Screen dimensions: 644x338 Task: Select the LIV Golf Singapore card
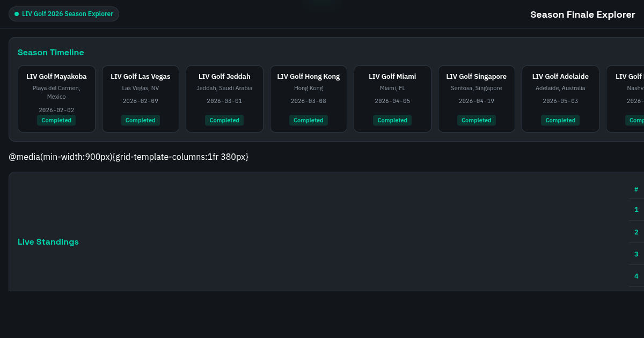click(477, 99)
